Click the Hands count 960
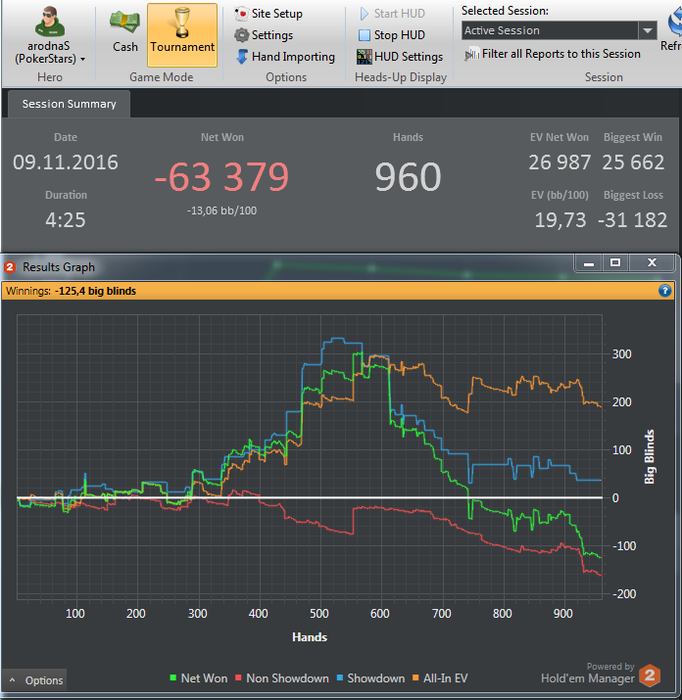This screenshot has height=700, width=682. pyautogui.click(x=408, y=177)
